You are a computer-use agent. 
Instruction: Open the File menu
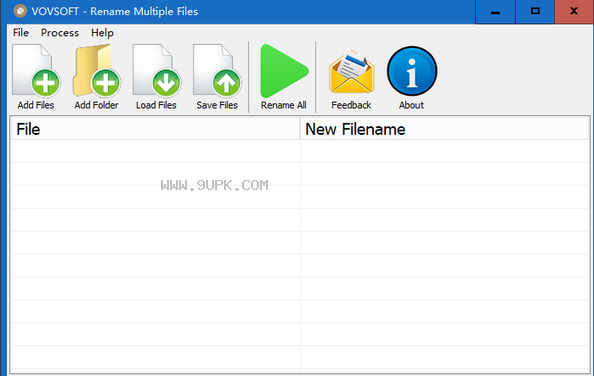[x=21, y=33]
